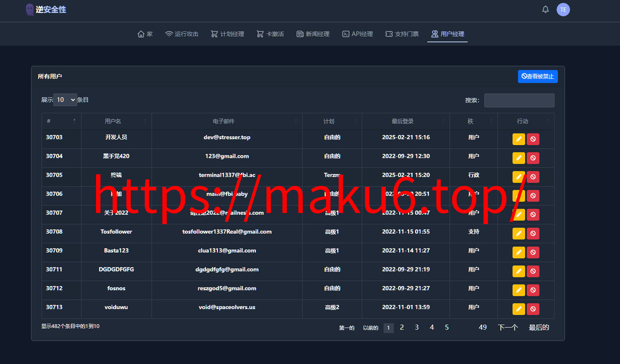Go to page 2
620x364 pixels.
click(402, 328)
